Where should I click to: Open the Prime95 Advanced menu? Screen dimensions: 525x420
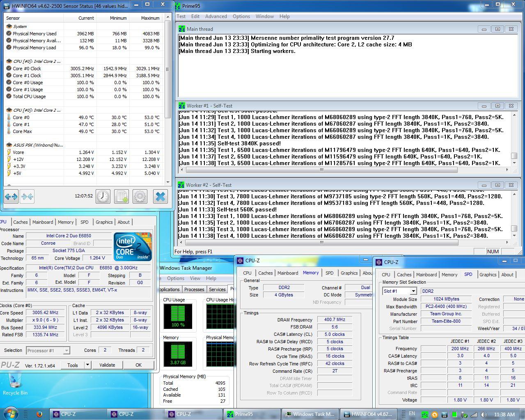pos(216,16)
